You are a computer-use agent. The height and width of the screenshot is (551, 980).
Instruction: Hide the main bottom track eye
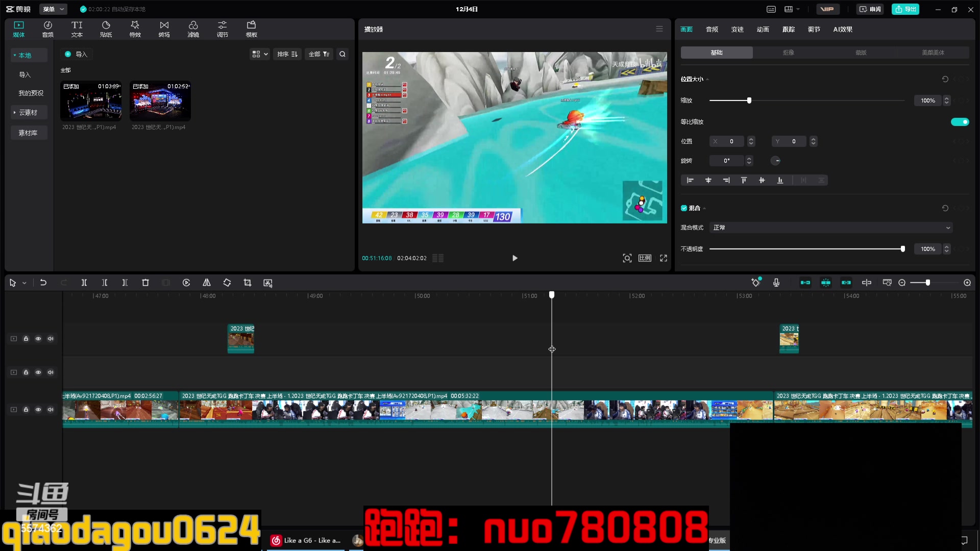(38, 410)
